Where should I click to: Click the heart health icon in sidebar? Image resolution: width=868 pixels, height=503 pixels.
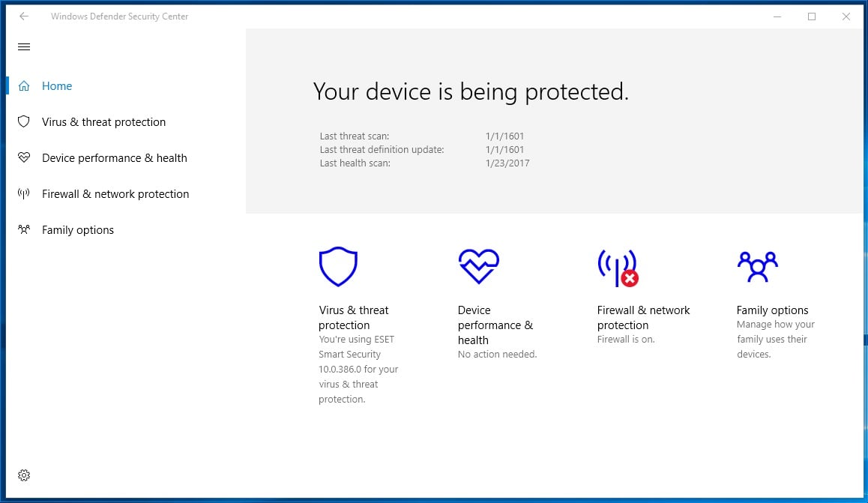click(x=24, y=157)
